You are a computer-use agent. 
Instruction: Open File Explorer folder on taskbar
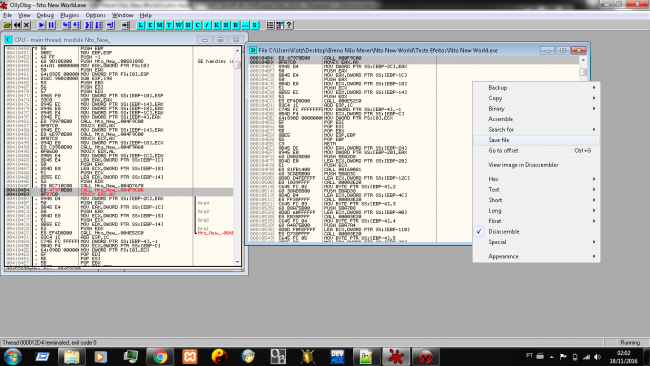coord(71,356)
